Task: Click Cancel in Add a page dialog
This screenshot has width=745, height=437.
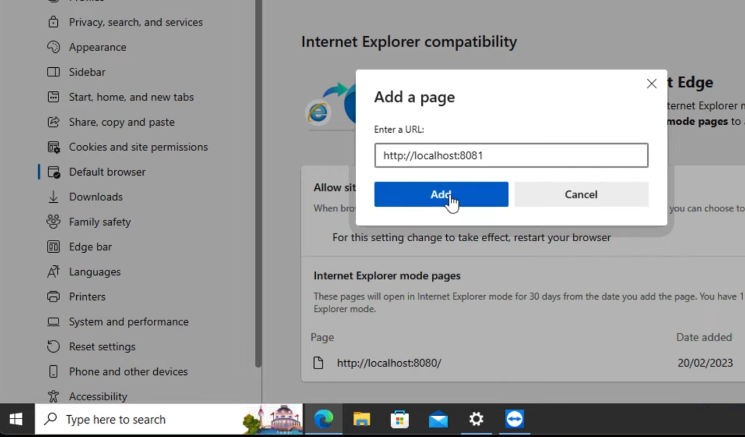Action: click(x=581, y=194)
